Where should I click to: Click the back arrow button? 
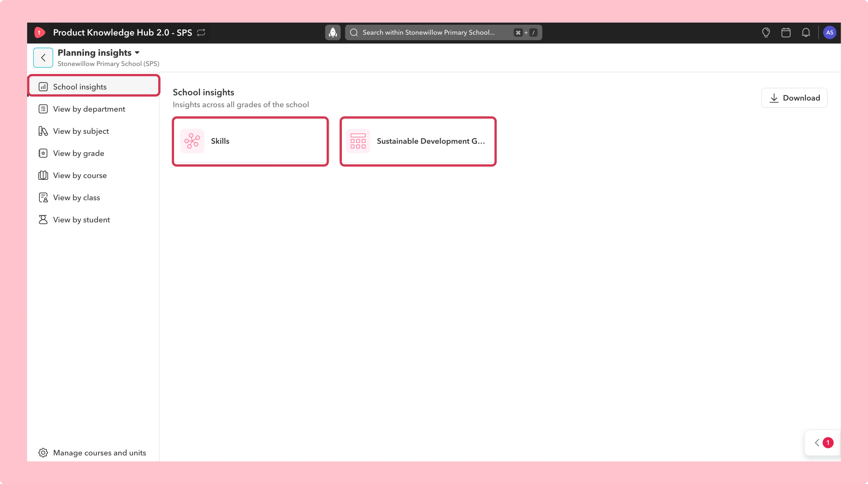[43, 58]
